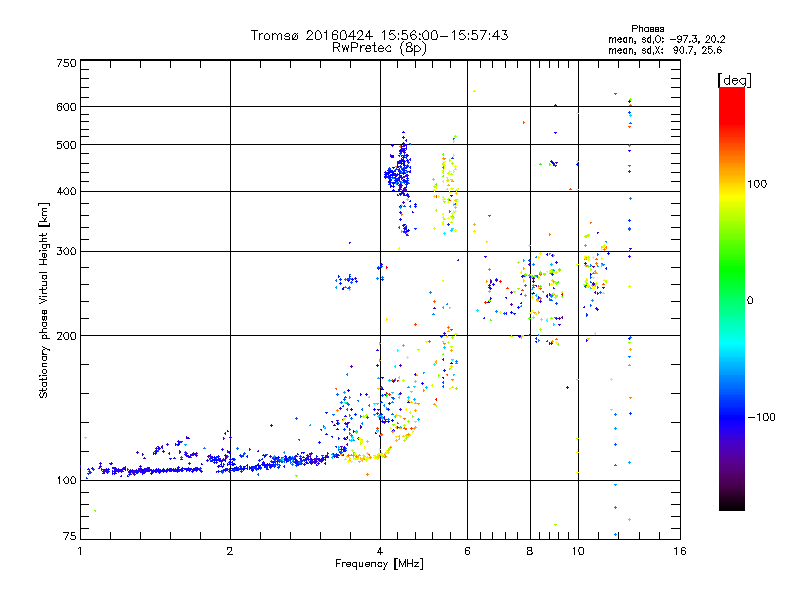Click the green middle of the phase colorbar

click(732, 276)
